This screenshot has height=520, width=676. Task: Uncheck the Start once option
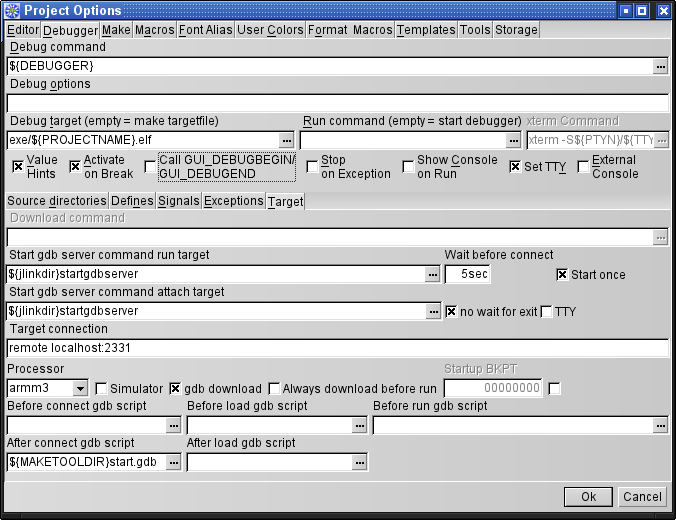coord(562,274)
